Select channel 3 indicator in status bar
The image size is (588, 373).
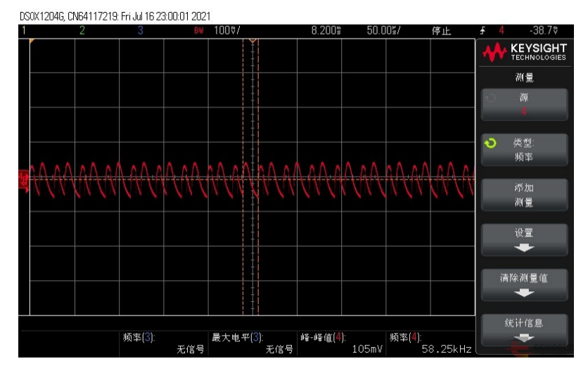140,30
